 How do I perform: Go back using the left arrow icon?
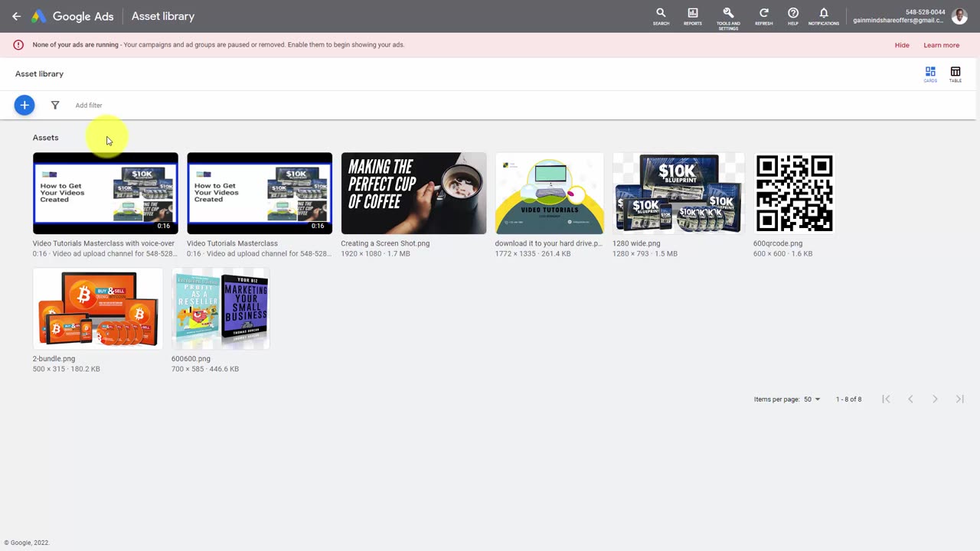click(16, 16)
